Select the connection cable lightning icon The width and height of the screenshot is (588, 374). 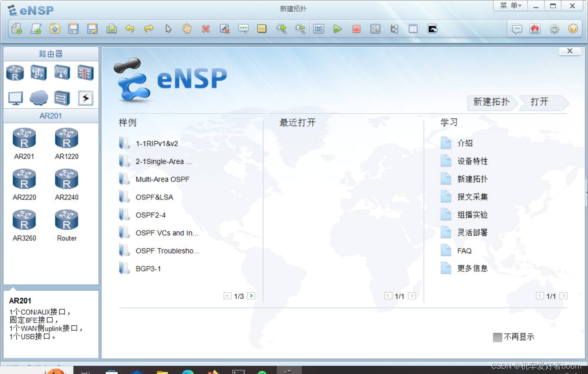[85, 98]
